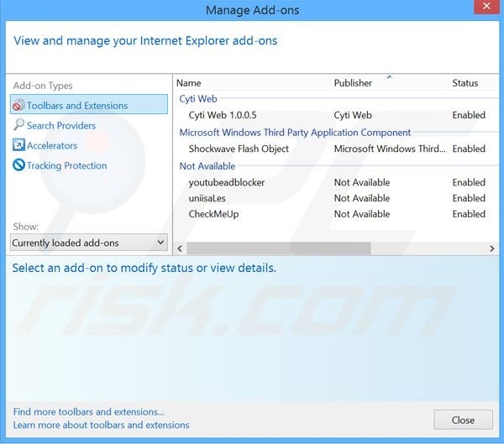Click Enabled status of CheckMeUp
The image size is (504, 444).
pos(469,214)
